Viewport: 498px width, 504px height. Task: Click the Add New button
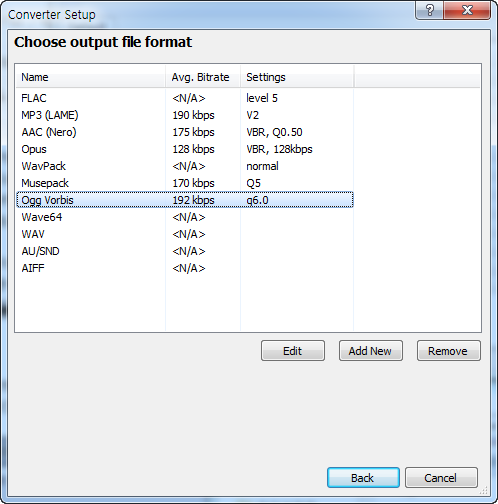point(371,351)
